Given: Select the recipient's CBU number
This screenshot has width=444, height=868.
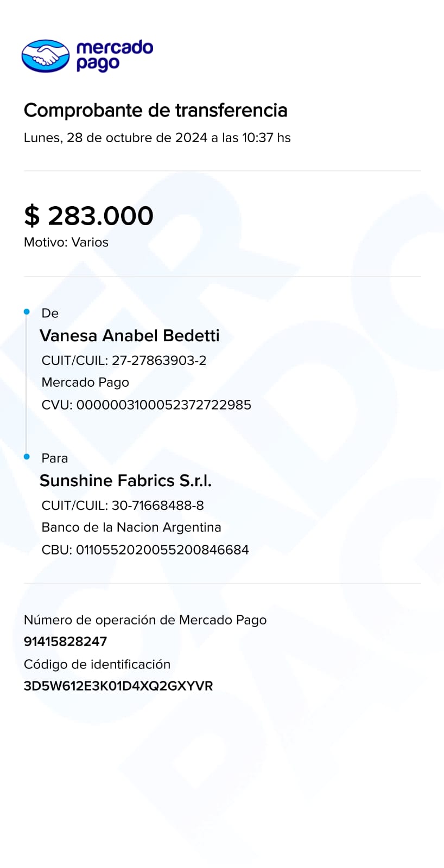Looking at the screenshot, I should coord(162,550).
